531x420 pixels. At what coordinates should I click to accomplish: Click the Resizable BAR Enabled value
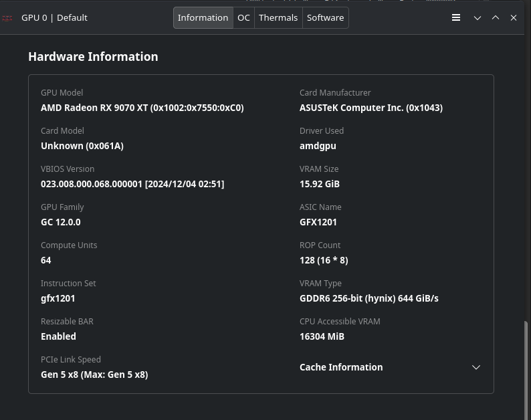[58, 336]
